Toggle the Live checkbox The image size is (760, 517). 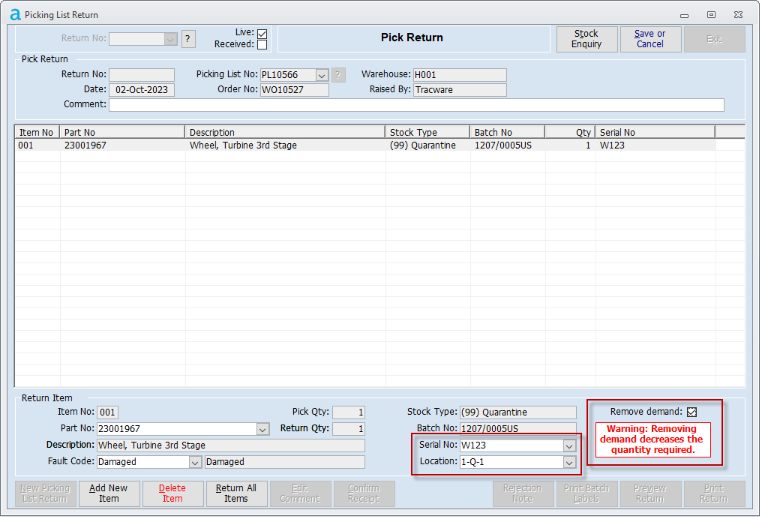coord(262,33)
